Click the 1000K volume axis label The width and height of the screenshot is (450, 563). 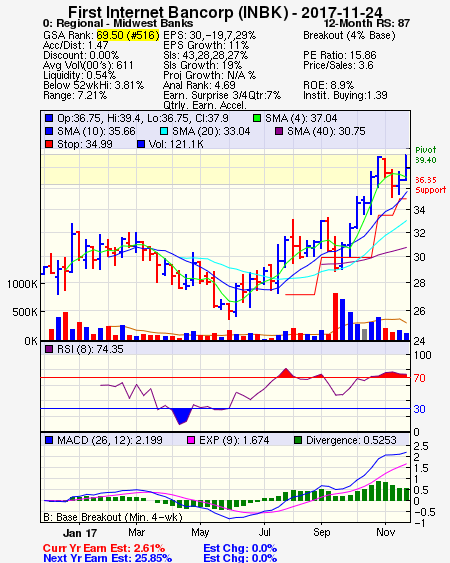pyautogui.click(x=22, y=284)
